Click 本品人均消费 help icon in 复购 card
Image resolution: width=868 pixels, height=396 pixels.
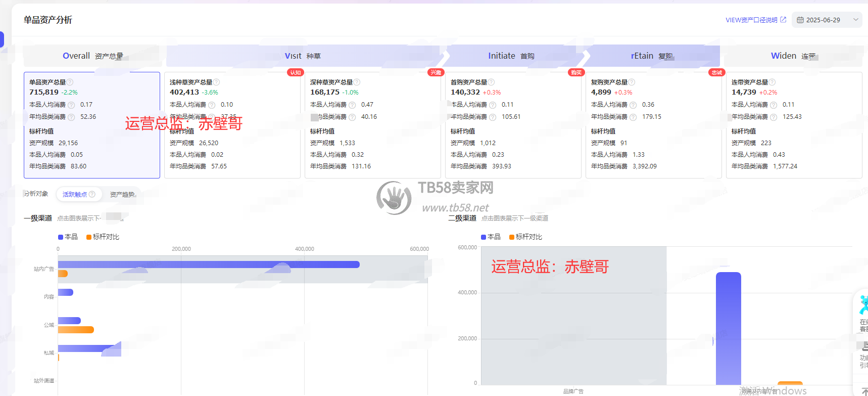point(633,105)
